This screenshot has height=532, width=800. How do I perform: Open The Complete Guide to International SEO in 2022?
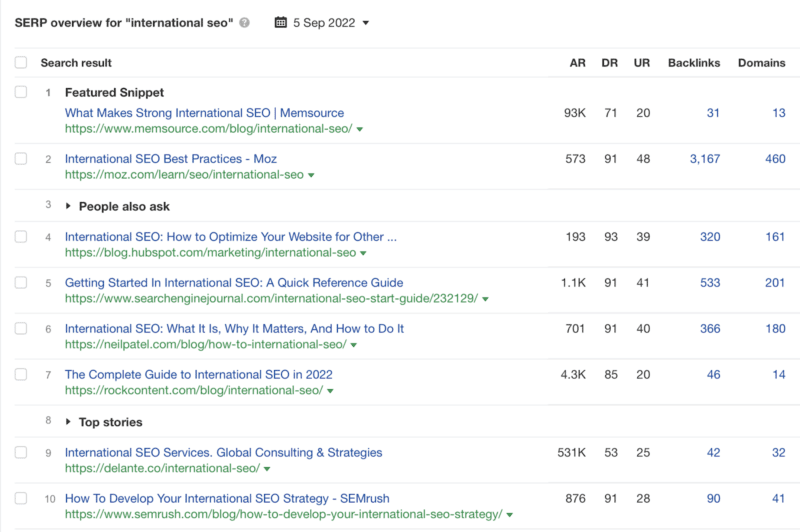(x=198, y=374)
